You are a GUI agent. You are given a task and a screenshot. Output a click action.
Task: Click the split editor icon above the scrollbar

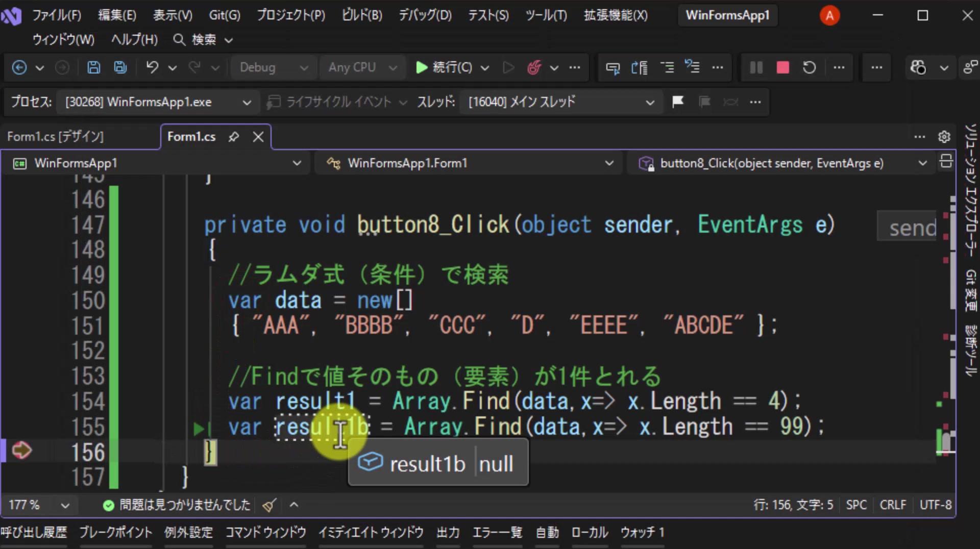(946, 161)
